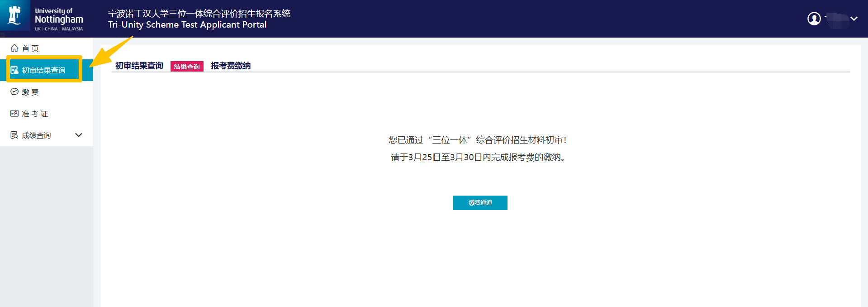Click the red 结果查询 badge
The image size is (868, 307).
click(187, 67)
